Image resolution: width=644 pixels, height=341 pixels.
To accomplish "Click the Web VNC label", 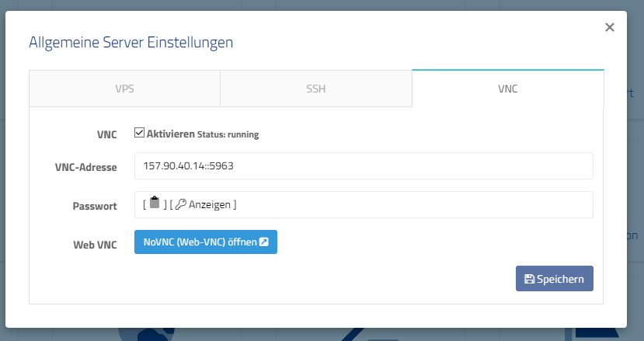I will coord(96,245).
